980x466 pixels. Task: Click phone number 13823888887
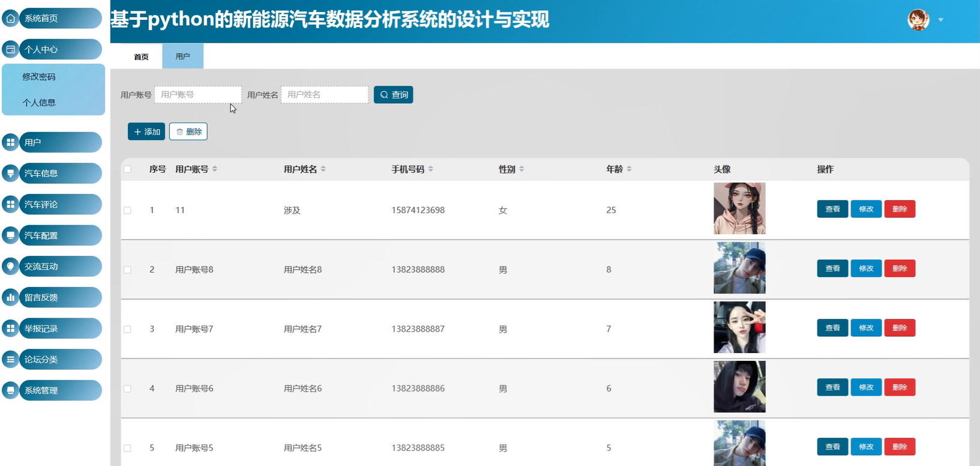[418, 329]
